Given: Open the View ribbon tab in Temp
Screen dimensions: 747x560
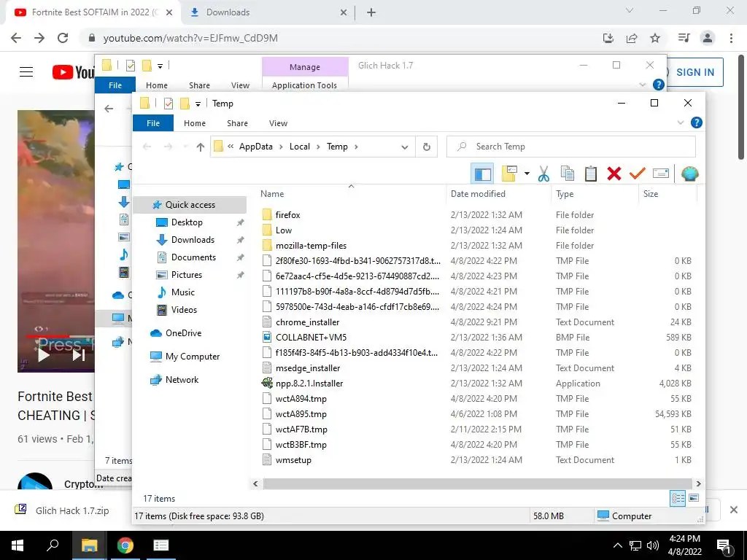Looking at the screenshot, I should [x=278, y=122].
